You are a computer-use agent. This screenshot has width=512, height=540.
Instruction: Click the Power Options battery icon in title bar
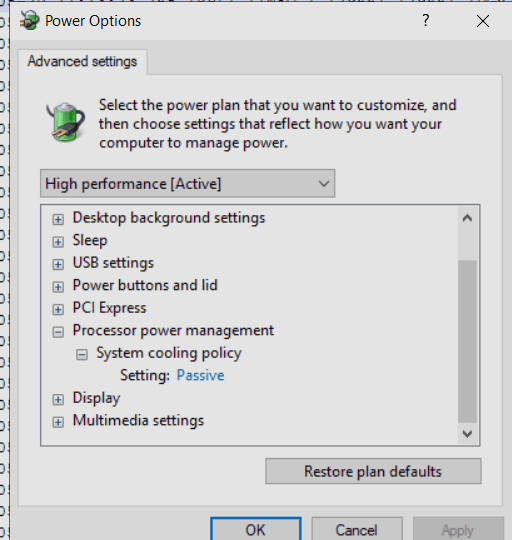coord(29,20)
